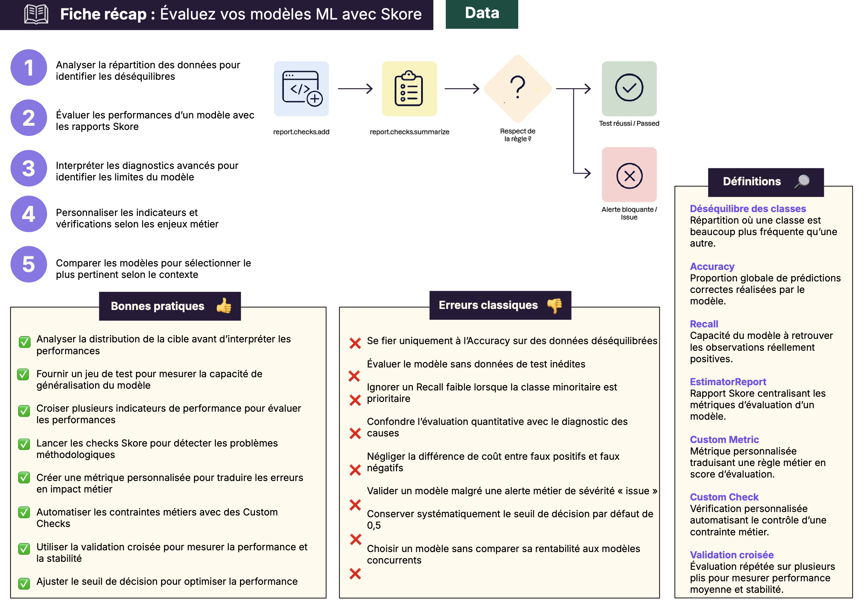Select the purple step 2 circle
This screenshot has width=868, height=613.
click(x=29, y=117)
